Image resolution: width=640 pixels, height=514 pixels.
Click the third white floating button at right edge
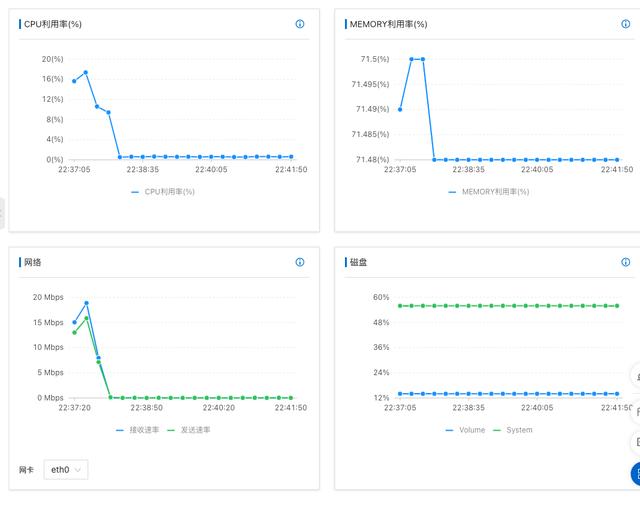coord(635,441)
